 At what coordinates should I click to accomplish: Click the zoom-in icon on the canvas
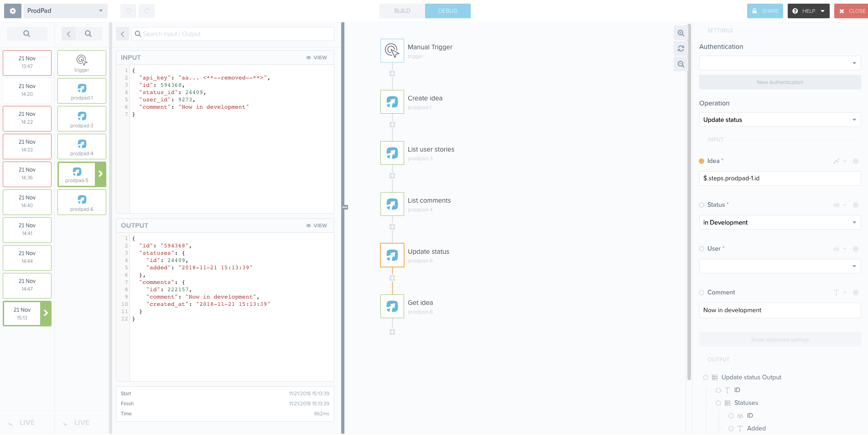click(x=680, y=33)
